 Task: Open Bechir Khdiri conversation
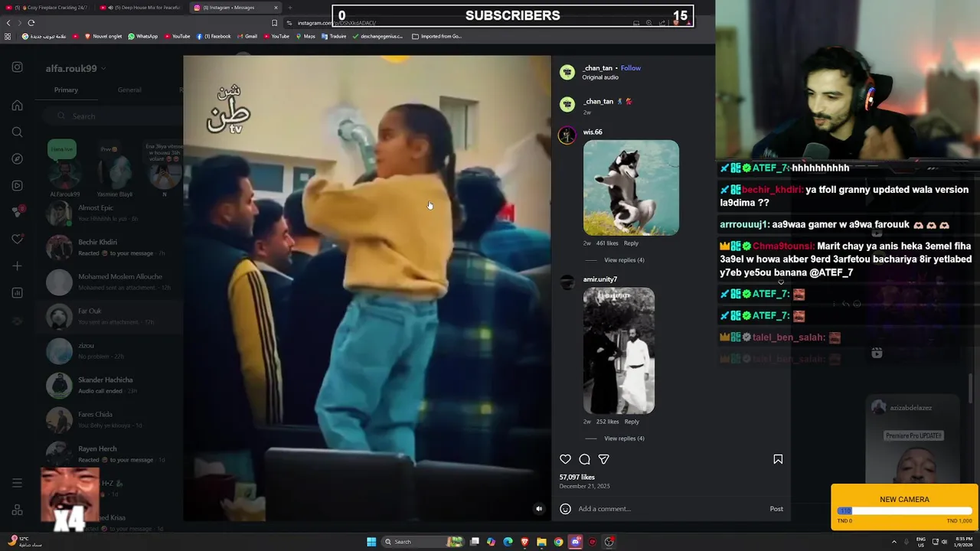point(111,247)
